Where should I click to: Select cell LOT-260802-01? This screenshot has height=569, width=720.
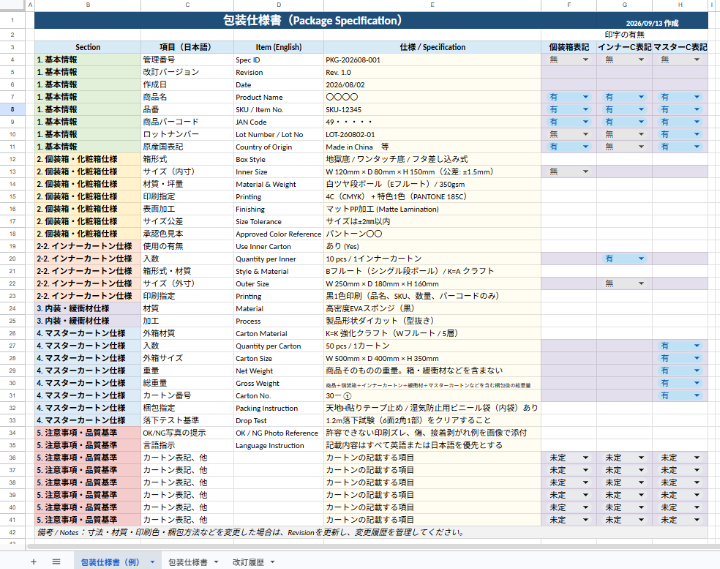(432, 134)
